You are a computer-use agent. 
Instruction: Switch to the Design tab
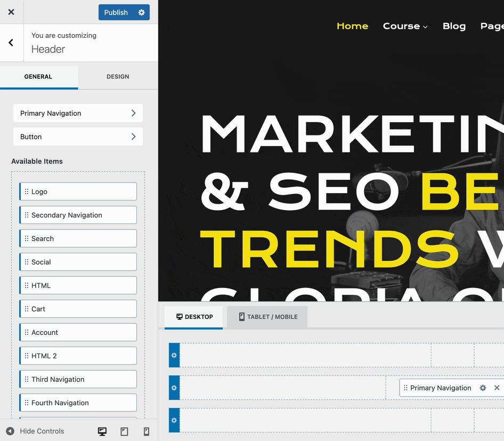point(118,77)
